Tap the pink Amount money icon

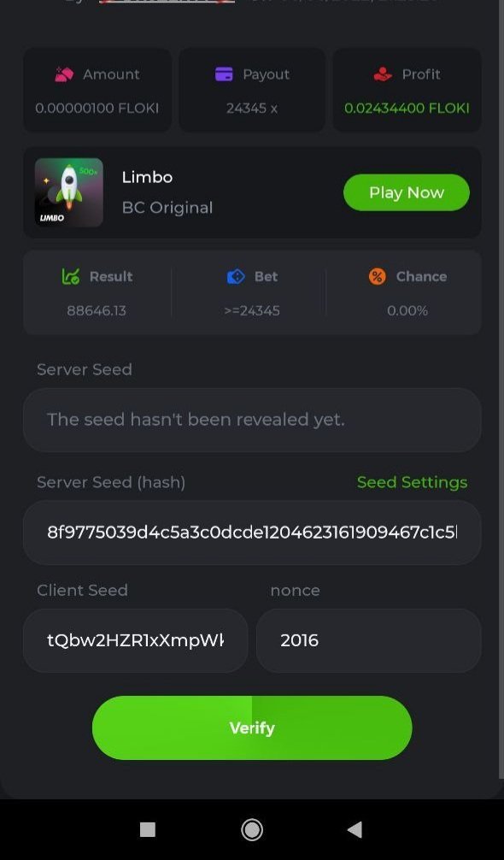click(64, 74)
